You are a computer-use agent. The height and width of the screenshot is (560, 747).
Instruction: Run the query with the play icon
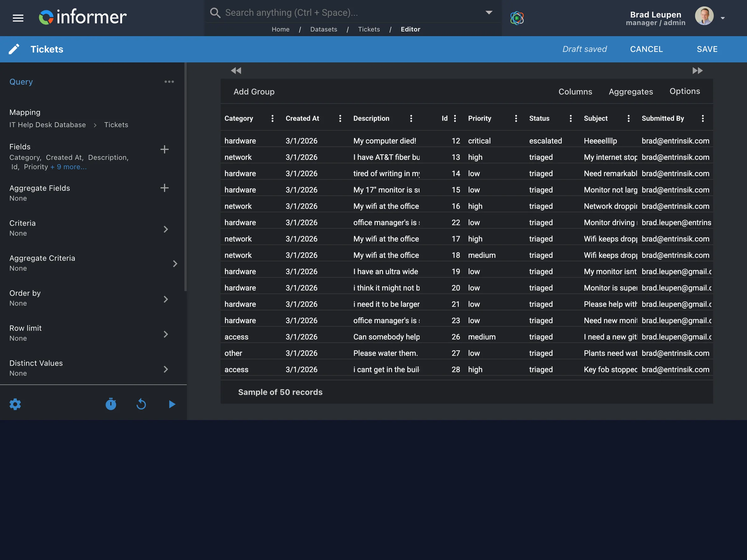point(171,404)
